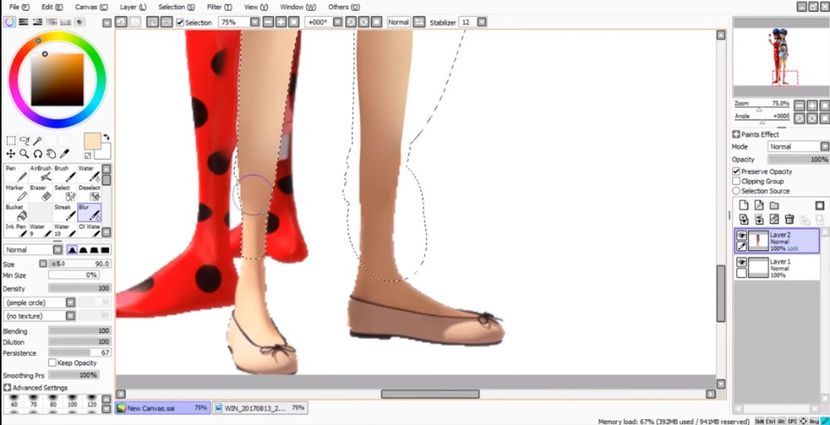Enable the Clipping Group checkbox
Screen dimensions: 830x425
[737, 181]
